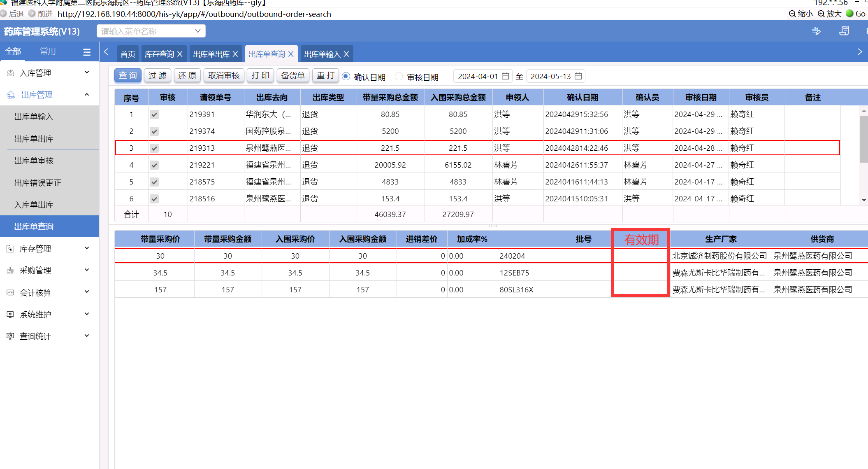Click the 取消审核 button
This screenshot has width=868, height=469.
point(224,75)
